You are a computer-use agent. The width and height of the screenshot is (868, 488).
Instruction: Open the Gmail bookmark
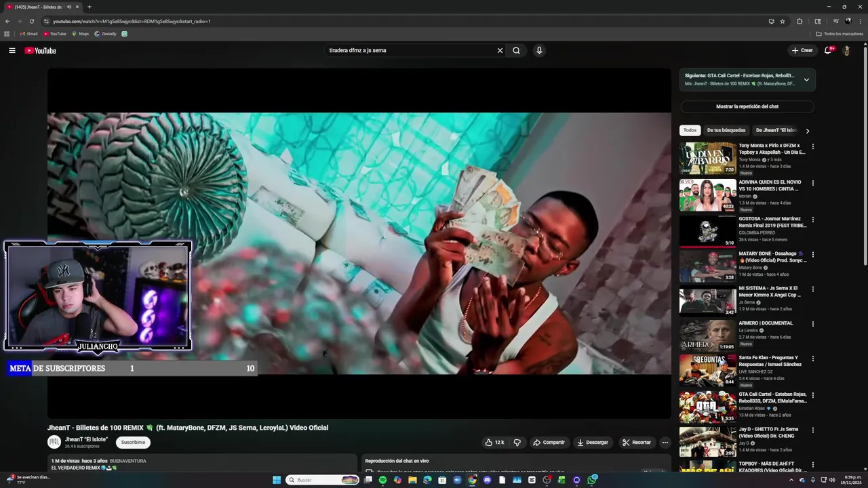pos(28,34)
